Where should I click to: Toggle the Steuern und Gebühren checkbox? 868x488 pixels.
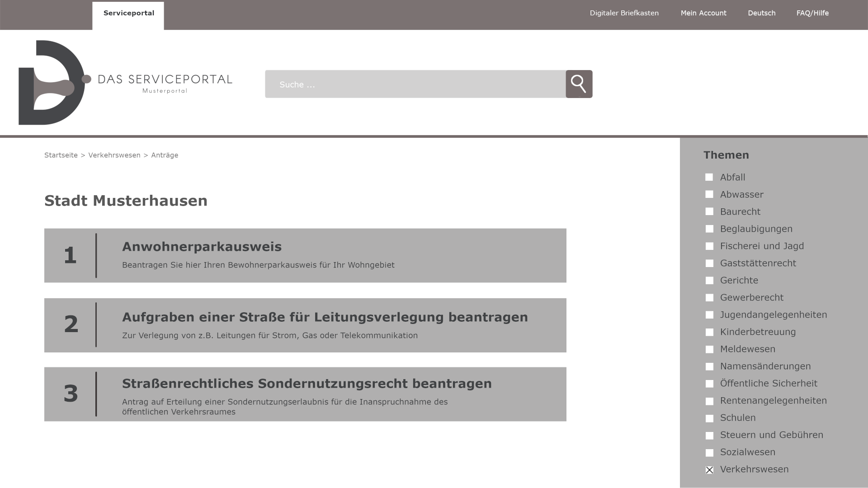pos(709,436)
